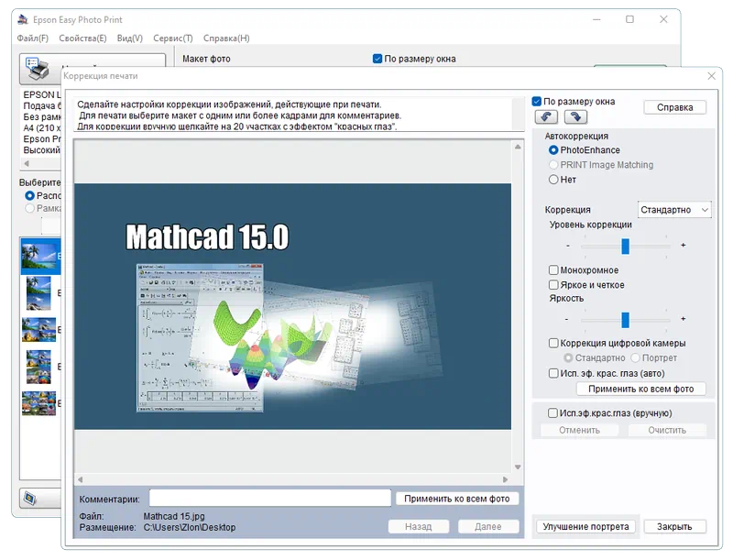This screenshot has width=733, height=560.
Task: Select the twenty-photo layout thumbnail at bottom
Action: coord(38,403)
